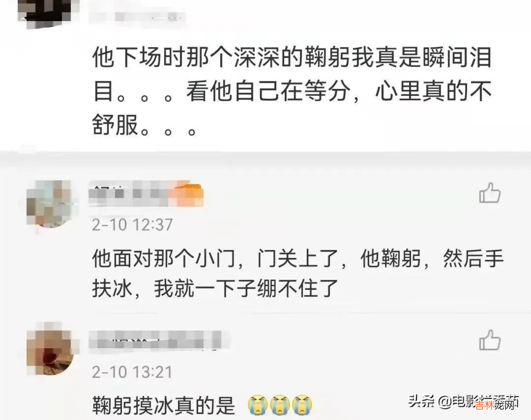531x420 pixels.
Task: Click the comment line 扶冰，我就一下子绷不住了
Action: click(215, 288)
